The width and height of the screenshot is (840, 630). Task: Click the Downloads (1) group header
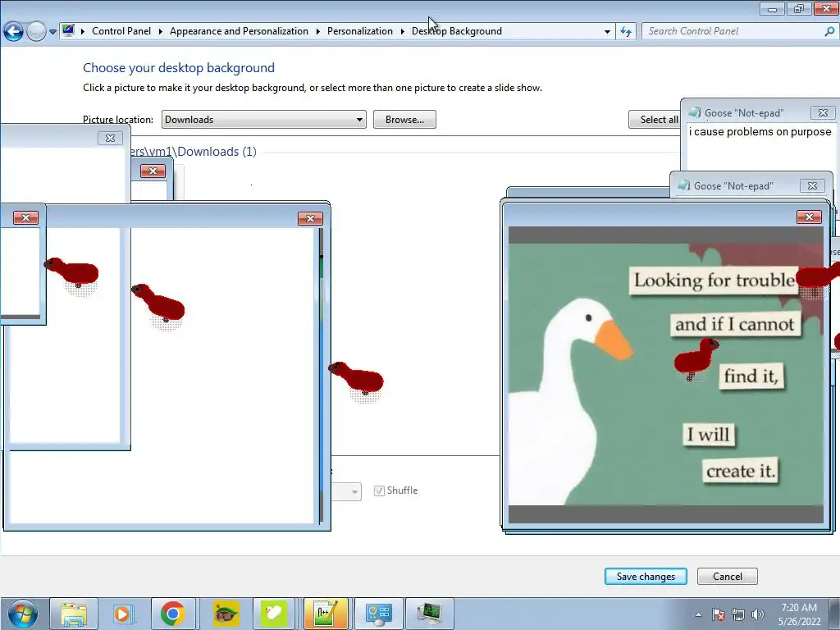[x=194, y=152]
